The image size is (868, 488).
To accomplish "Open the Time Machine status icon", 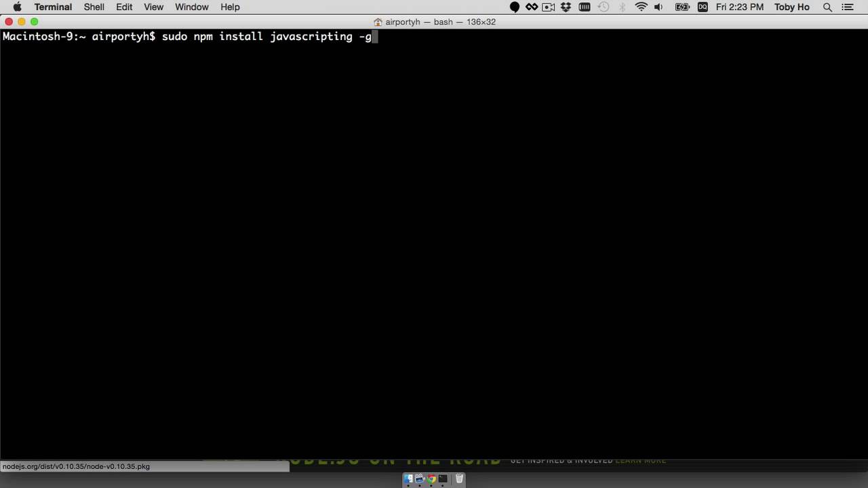I will (x=604, y=7).
